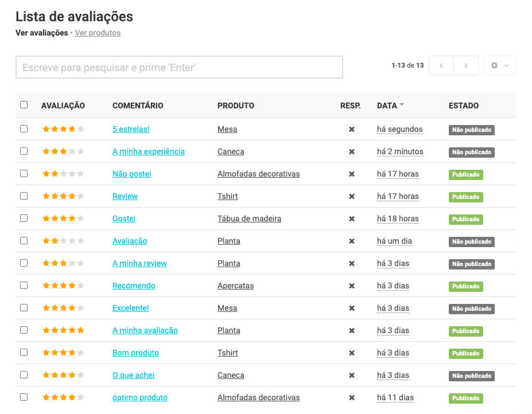Click the response X icon in 'óptimo produto' row
The image size is (532, 414).
tap(352, 398)
